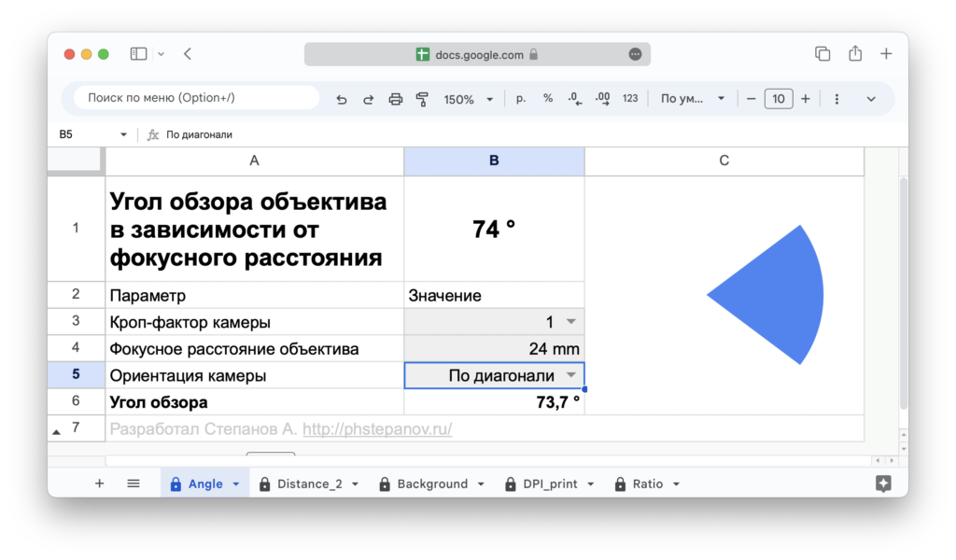Apply percent number format

click(548, 98)
